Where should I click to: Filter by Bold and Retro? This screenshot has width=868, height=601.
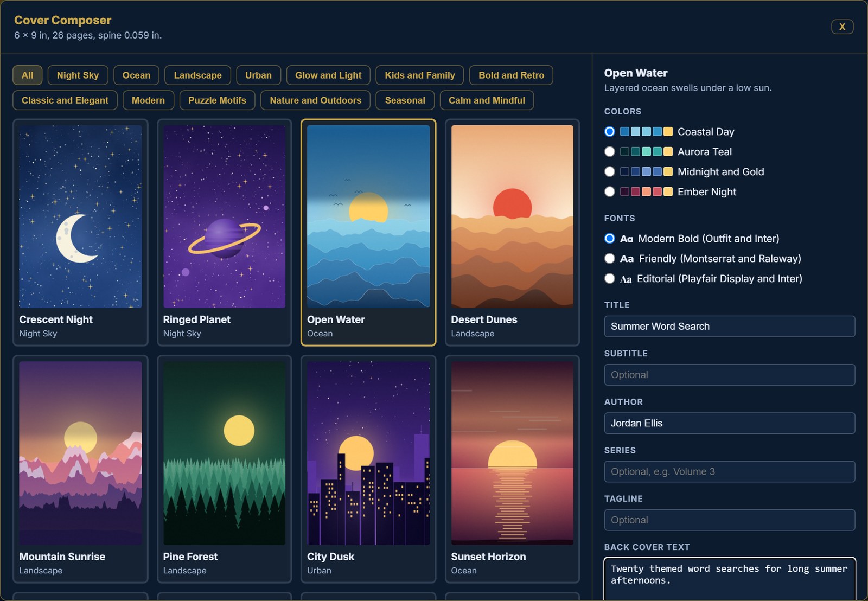tap(511, 75)
